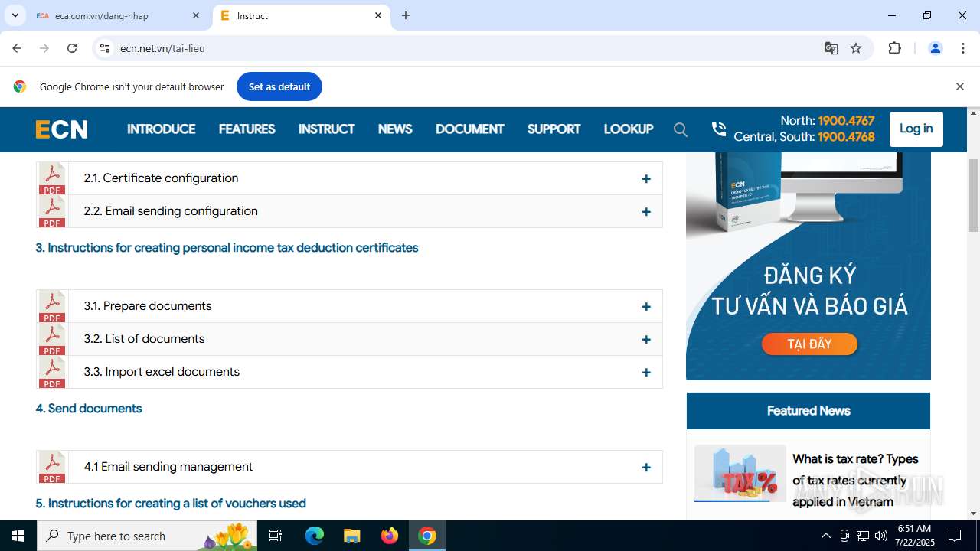Image resolution: width=980 pixels, height=551 pixels.
Task: Click the Log in button
Action: click(916, 129)
